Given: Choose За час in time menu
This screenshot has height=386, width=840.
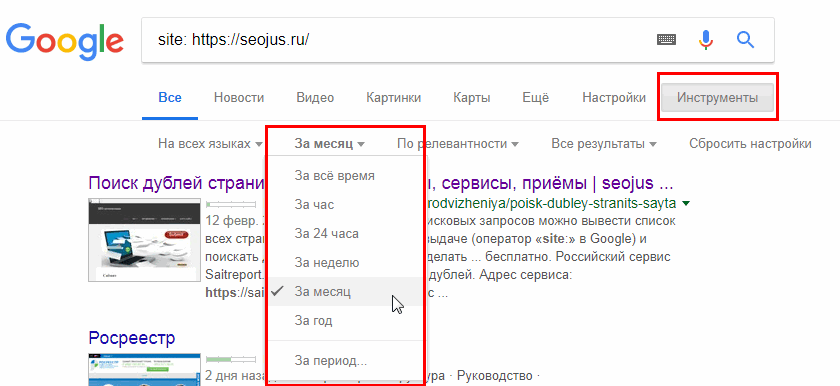Looking at the screenshot, I should click(x=346, y=205).
